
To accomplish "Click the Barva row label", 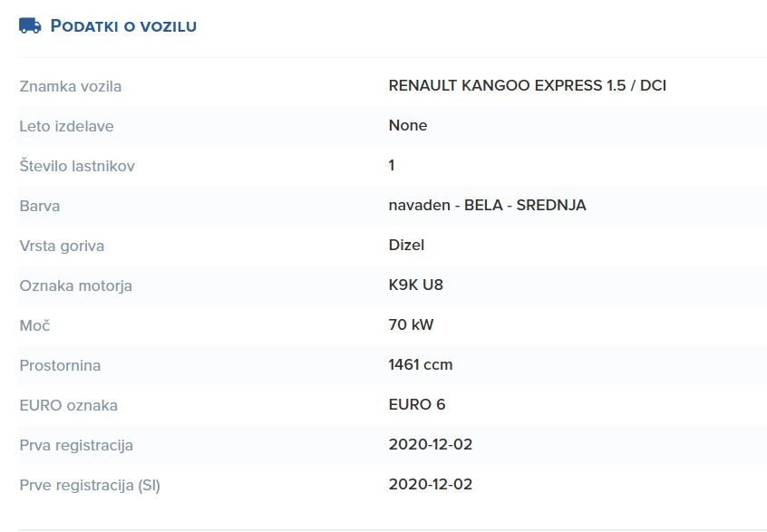I will pos(40,206).
